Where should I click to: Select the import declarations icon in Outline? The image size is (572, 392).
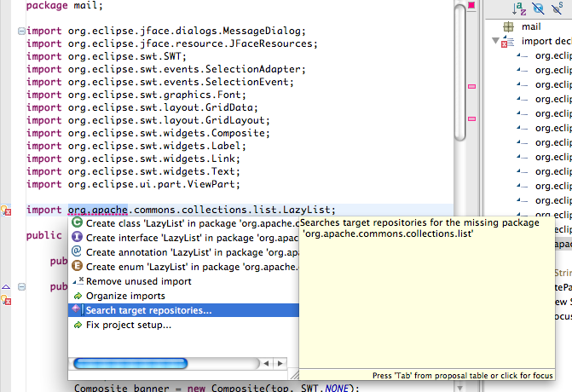click(x=507, y=42)
